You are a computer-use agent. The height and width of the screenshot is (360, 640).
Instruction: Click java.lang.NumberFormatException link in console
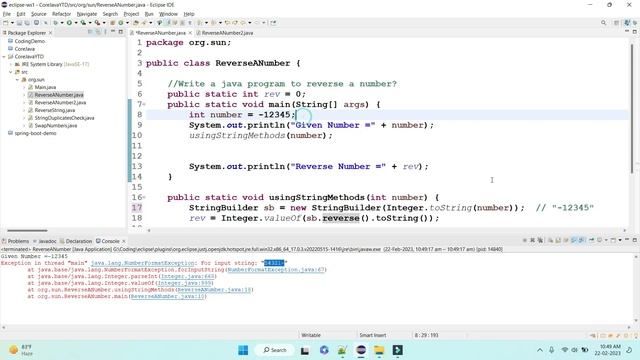142,263
